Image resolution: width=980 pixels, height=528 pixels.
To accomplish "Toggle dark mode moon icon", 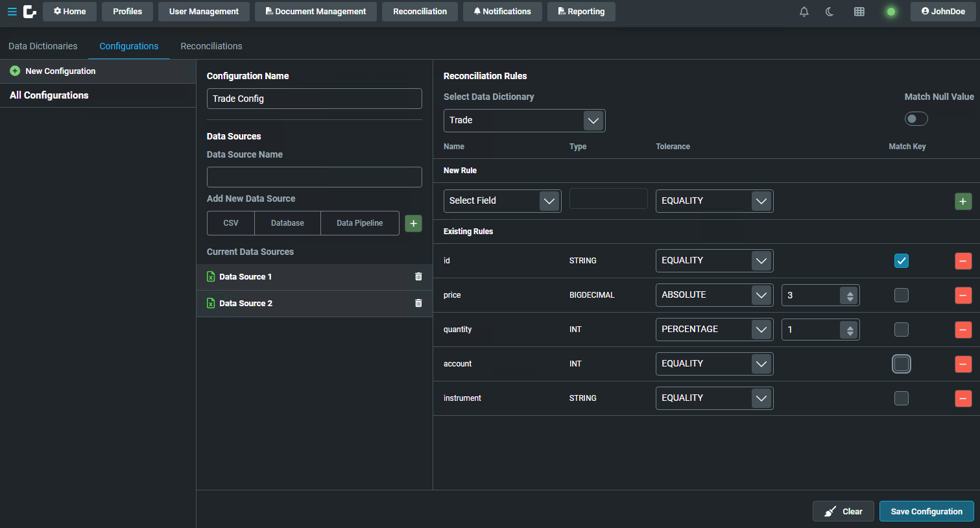I will (830, 12).
